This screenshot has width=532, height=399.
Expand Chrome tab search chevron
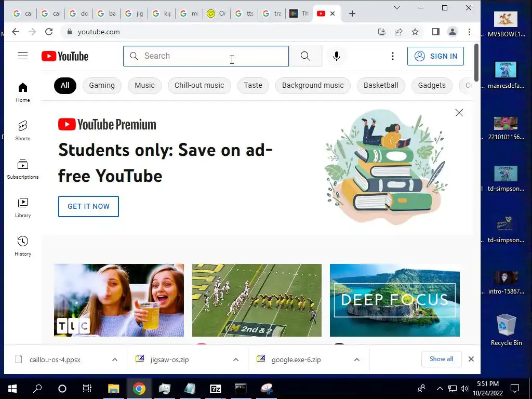coord(396,8)
